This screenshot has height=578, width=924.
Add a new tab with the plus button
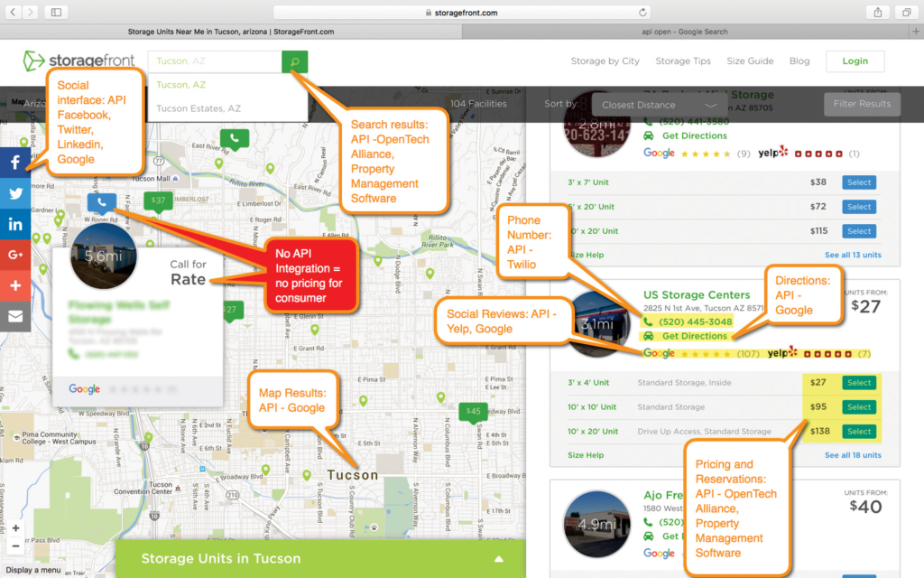click(x=916, y=32)
